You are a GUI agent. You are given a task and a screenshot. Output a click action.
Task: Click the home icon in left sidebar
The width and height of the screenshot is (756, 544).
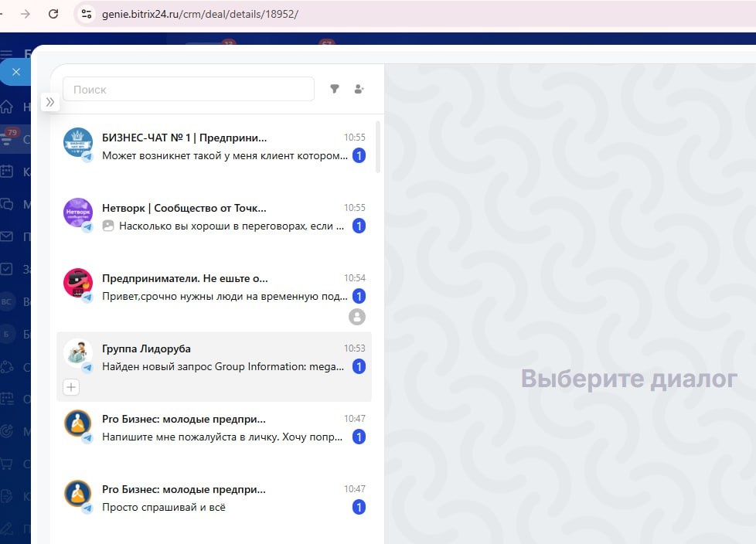[6, 107]
